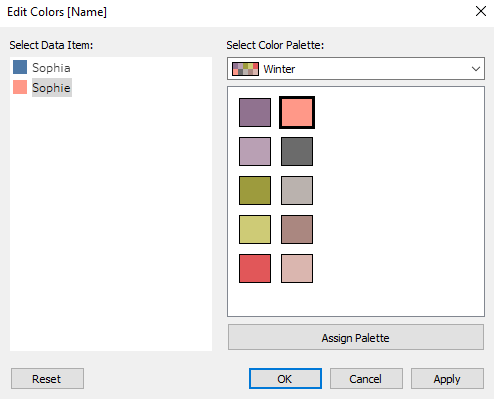Pick the red palette color
494x399 pixels.
pyautogui.click(x=255, y=268)
